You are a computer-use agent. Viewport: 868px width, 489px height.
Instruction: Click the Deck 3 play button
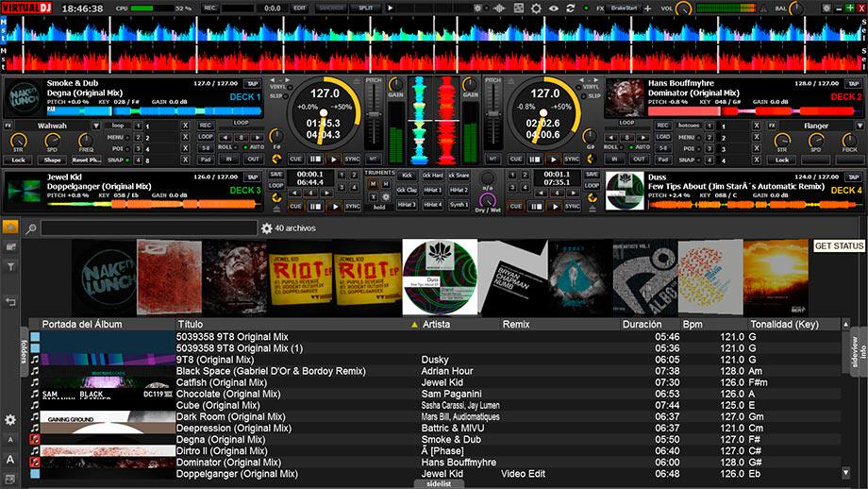coord(334,206)
